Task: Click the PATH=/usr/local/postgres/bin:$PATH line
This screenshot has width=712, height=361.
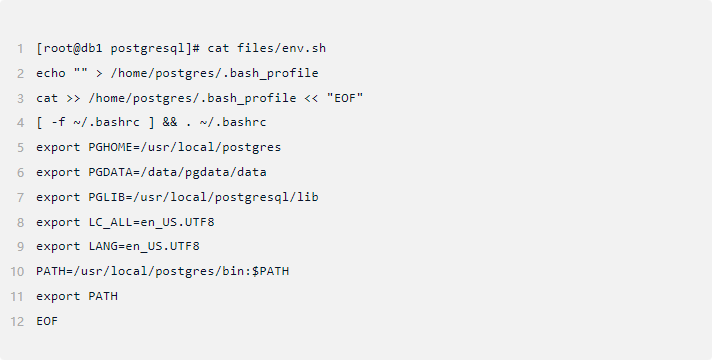Action: point(163,271)
